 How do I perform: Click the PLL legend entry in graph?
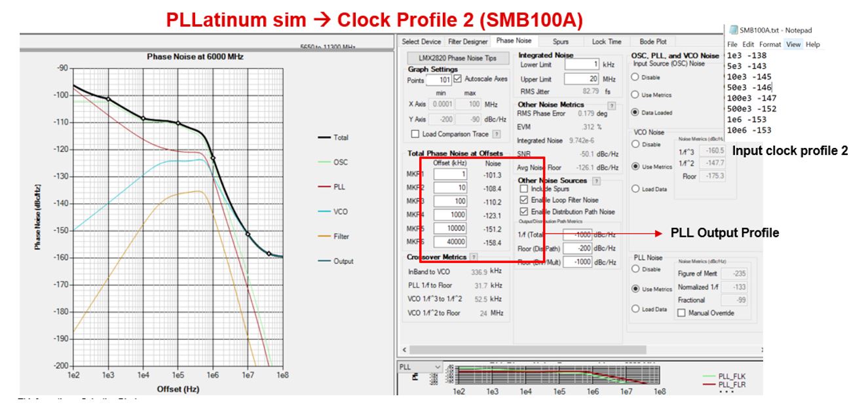tap(332, 187)
